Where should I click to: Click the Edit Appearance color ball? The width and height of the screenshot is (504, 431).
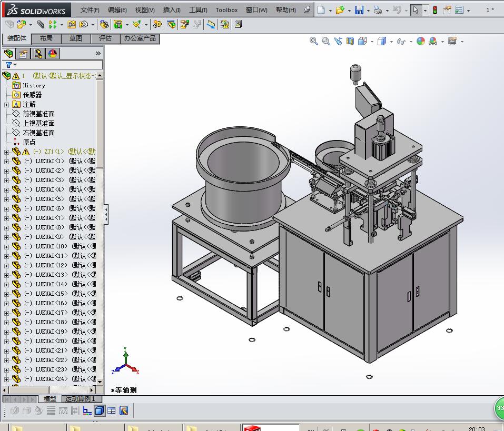(x=420, y=41)
